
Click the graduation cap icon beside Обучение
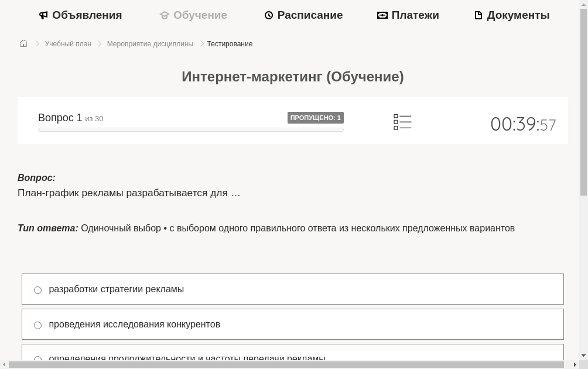coord(164,15)
